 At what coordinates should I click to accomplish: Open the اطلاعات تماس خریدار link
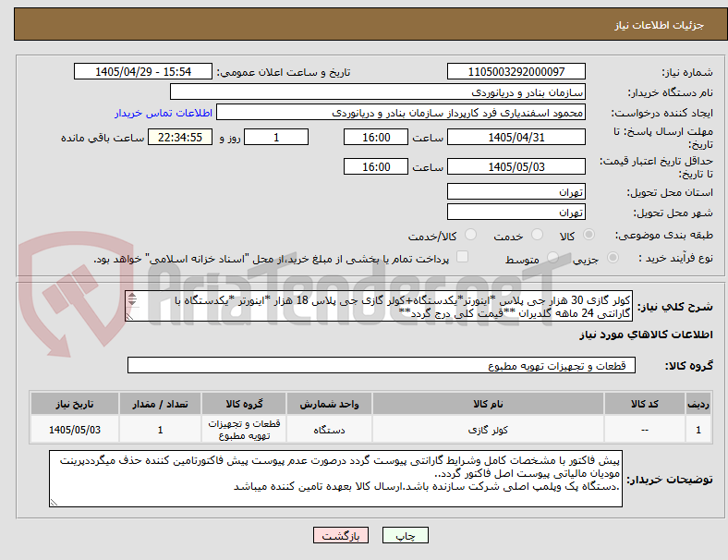coord(164,113)
